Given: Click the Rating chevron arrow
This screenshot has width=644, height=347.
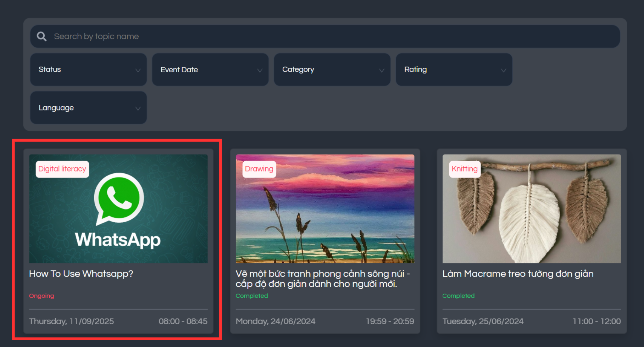Looking at the screenshot, I should coord(504,70).
